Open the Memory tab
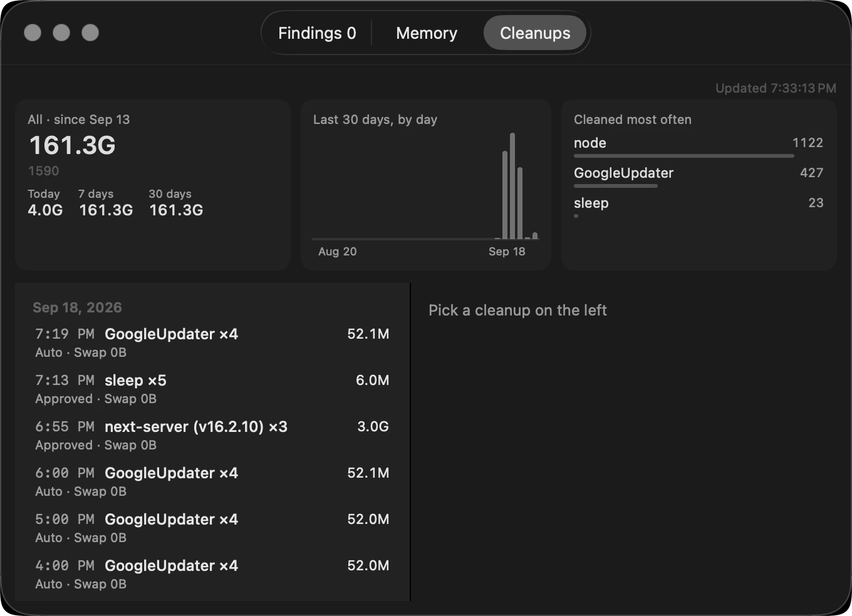852x616 pixels. [x=427, y=33]
